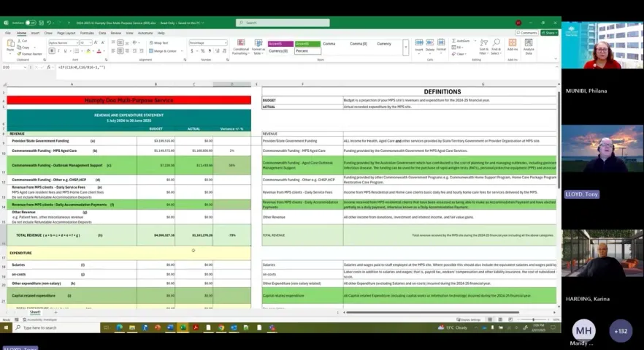Viewport: 644px width, 350px height.
Task: Toggle Middle Align in Alignment group
Action: tap(120, 42)
